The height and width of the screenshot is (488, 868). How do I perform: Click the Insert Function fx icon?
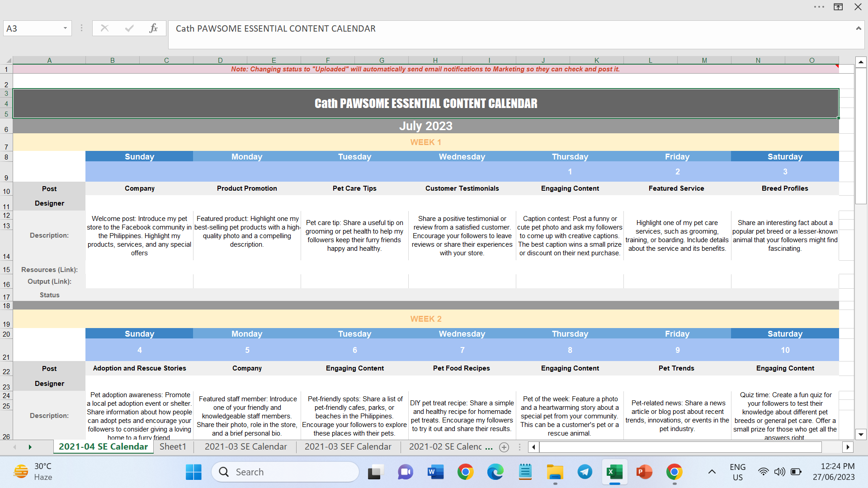pyautogui.click(x=153, y=28)
